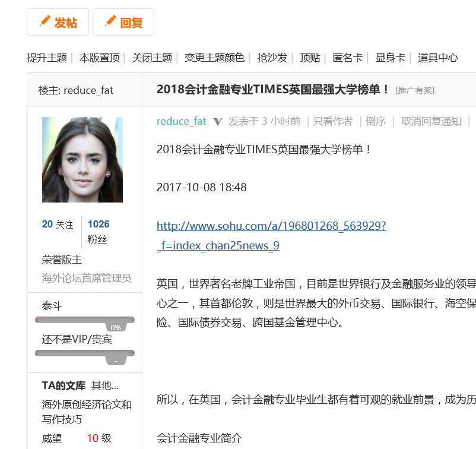Open 道具中心

pyautogui.click(x=438, y=58)
